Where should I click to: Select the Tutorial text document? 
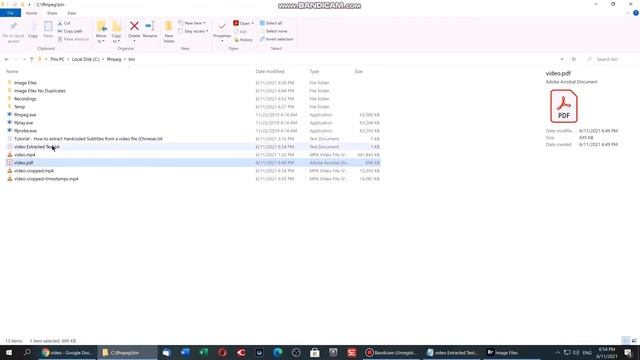[x=88, y=139]
